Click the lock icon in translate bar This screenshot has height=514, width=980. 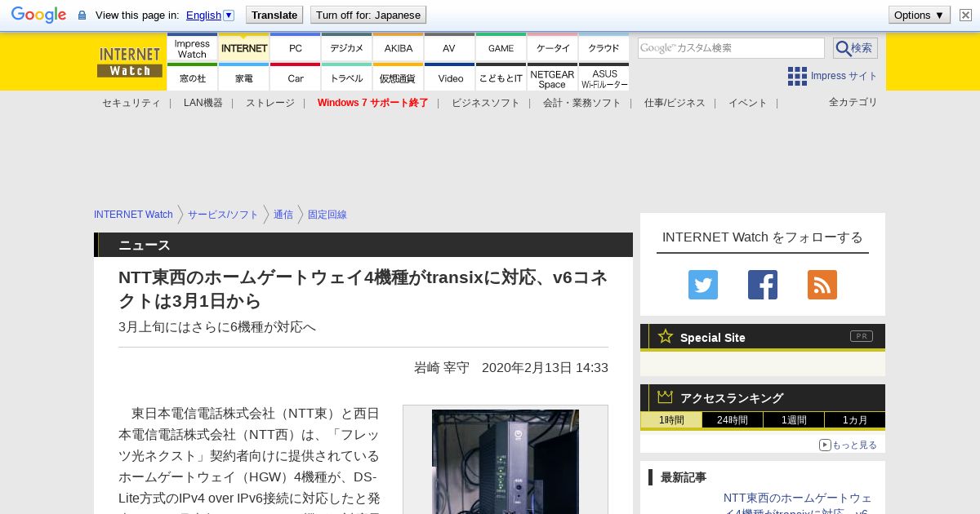[82, 15]
